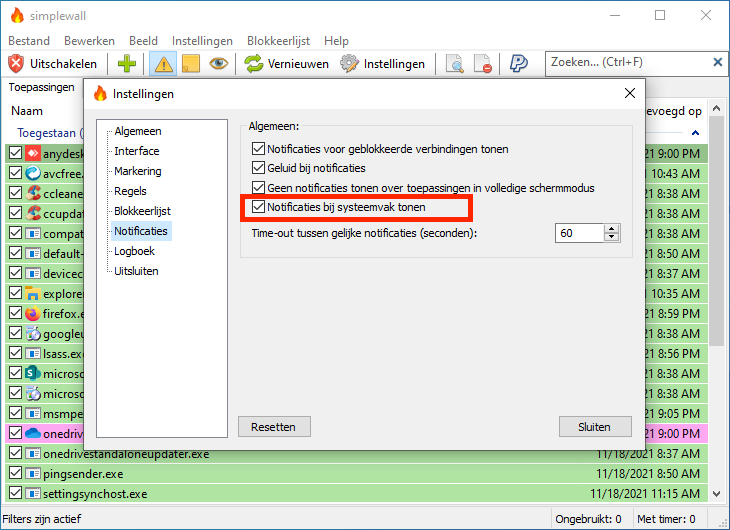Uncheck Notificaties voor geblokkeerde verbindingen tonen
Viewport: 730px width, 530px height.
click(259, 149)
